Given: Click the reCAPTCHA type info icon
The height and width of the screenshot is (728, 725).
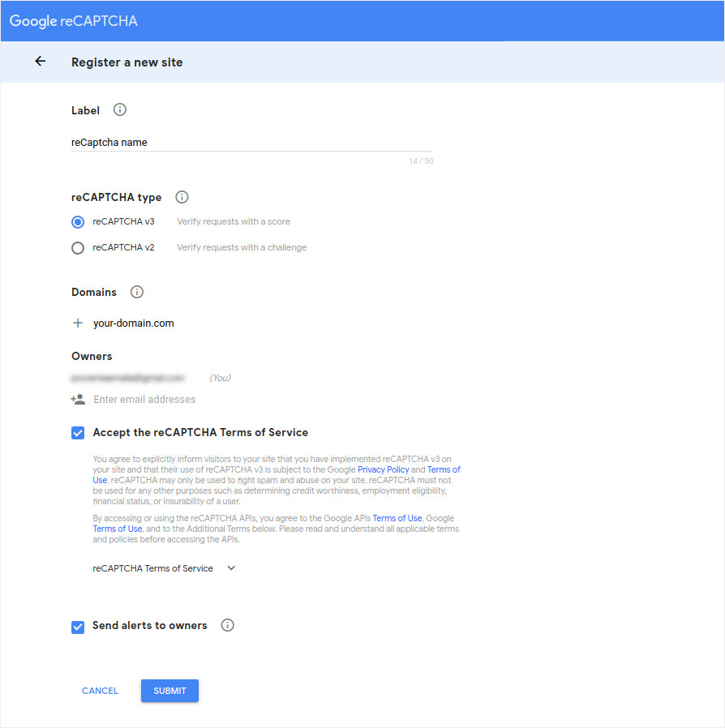Looking at the screenshot, I should [x=182, y=197].
